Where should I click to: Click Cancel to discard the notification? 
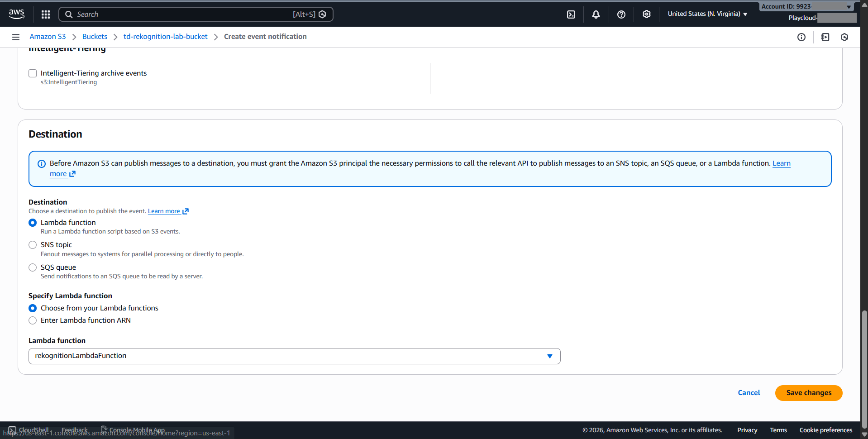[x=749, y=393]
